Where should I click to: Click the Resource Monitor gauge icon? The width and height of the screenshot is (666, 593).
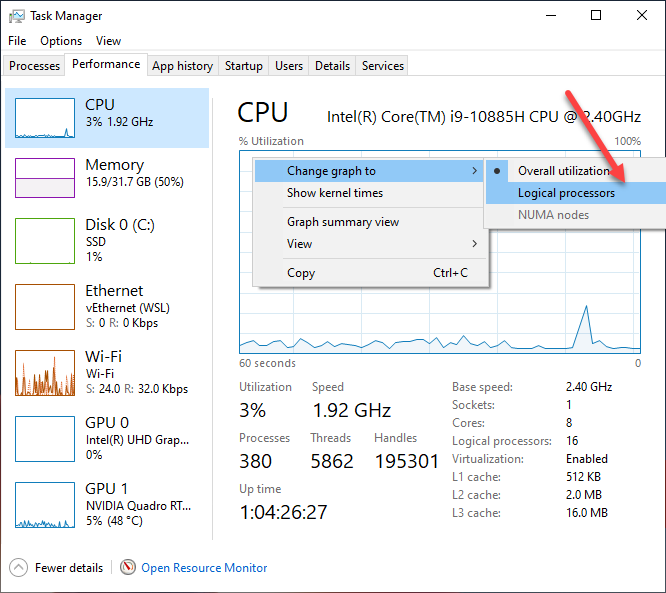coord(128,567)
